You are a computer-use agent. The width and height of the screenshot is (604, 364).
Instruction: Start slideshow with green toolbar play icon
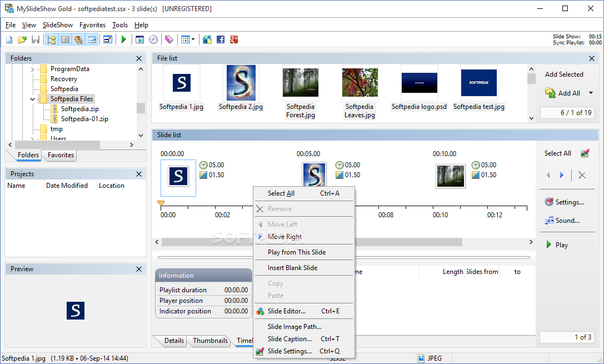pos(124,39)
